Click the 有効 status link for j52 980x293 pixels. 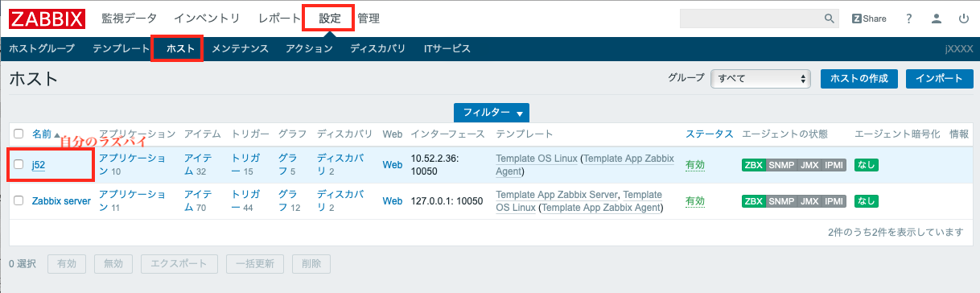[x=695, y=165]
